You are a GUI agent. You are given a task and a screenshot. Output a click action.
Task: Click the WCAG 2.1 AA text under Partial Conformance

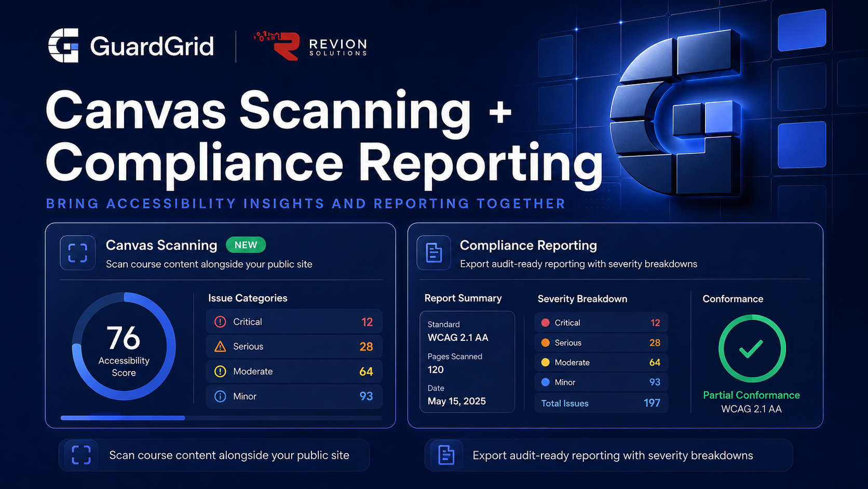751,409
